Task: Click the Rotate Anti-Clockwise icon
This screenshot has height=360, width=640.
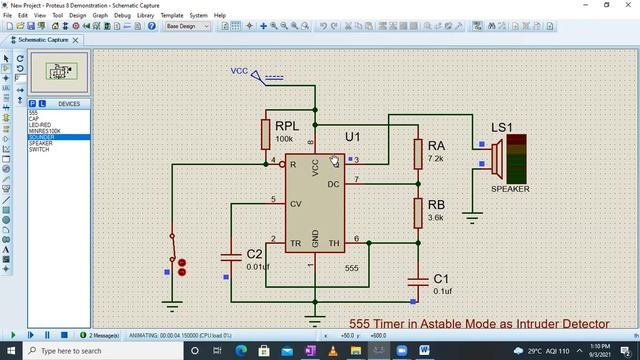Action: pos(20,69)
